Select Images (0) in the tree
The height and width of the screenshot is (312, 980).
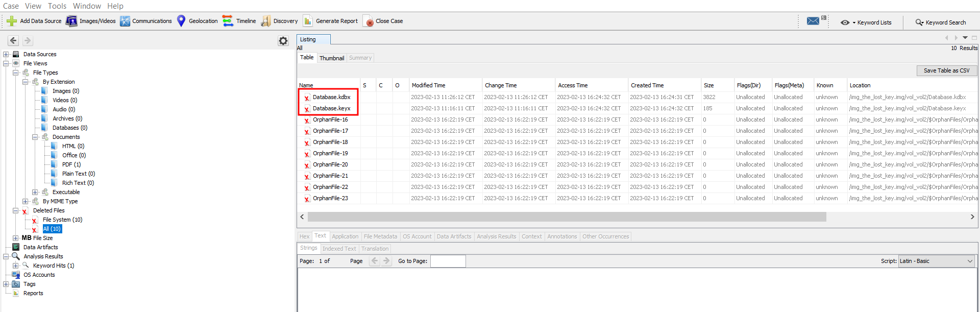(x=66, y=91)
